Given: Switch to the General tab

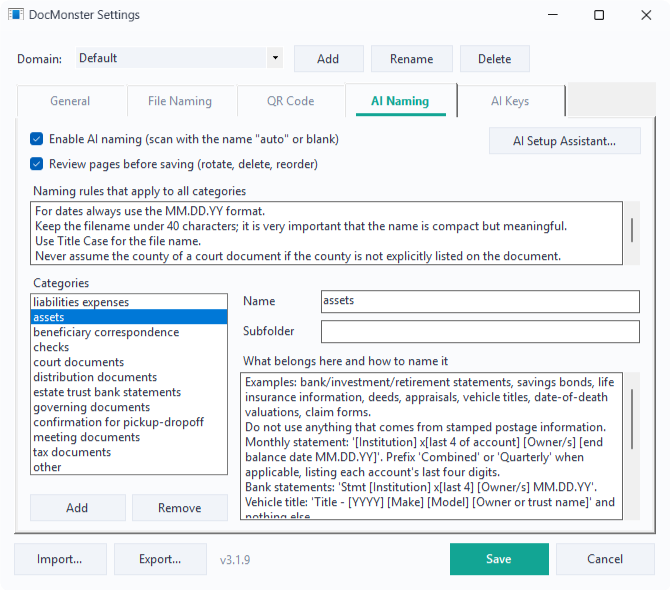Looking at the screenshot, I should [x=71, y=101].
